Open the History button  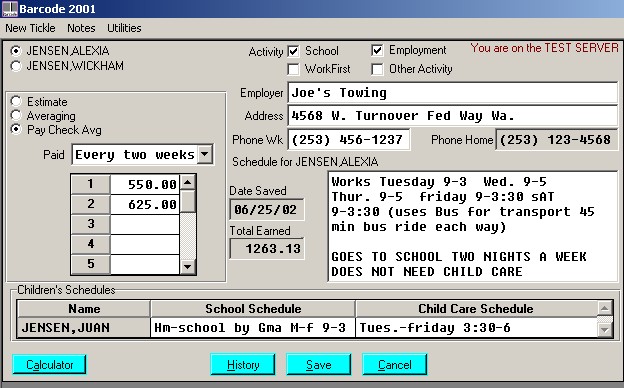pyautogui.click(x=243, y=365)
